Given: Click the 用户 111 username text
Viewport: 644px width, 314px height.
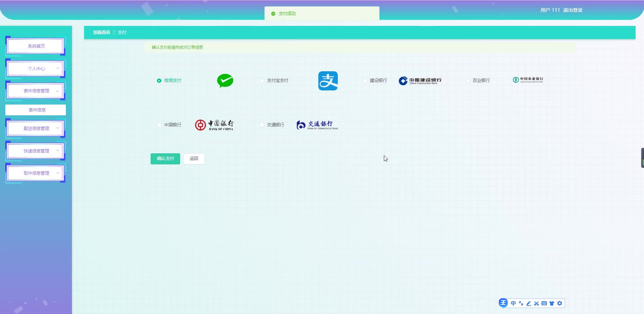Looking at the screenshot, I should coord(550,10).
